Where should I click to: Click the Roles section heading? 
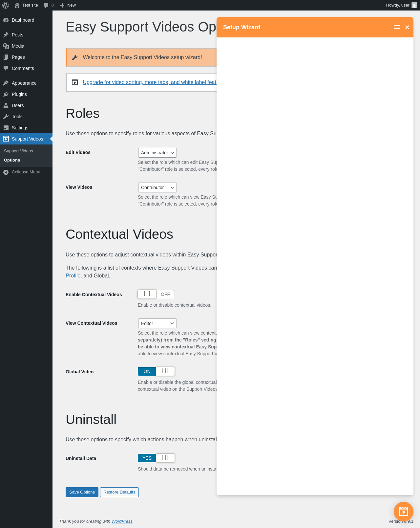pyautogui.click(x=83, y=114)
